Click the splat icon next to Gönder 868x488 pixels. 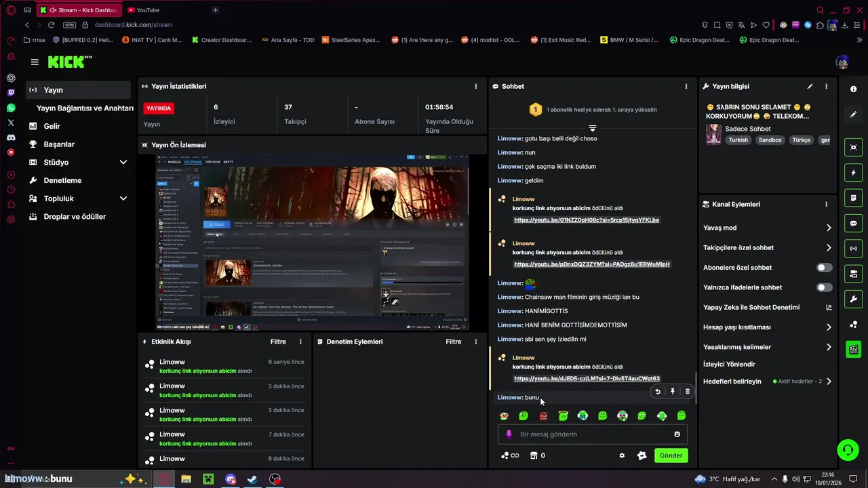642,455
